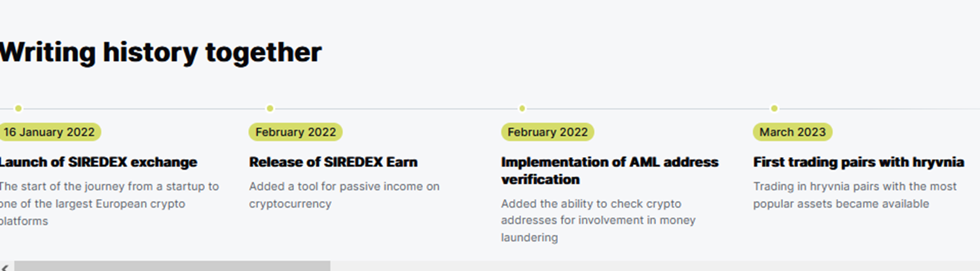This screenshot has height=271, width=980.
Task: Click the hryvnia pairs became available description
Action: (x=855, y=195)
